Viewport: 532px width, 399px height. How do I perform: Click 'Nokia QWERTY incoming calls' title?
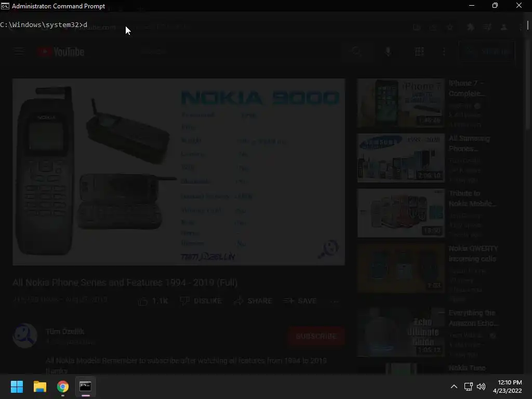tap(473, 254)
